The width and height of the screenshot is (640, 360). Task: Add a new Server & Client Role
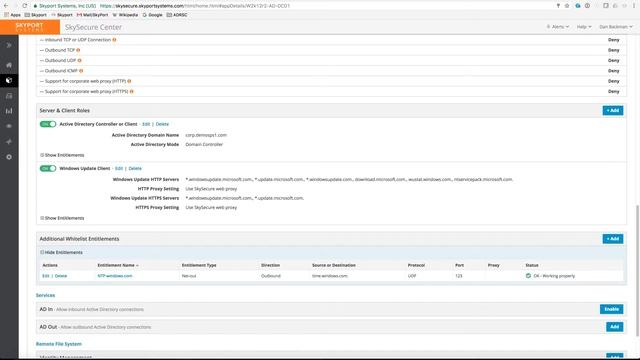coord(613,111)
